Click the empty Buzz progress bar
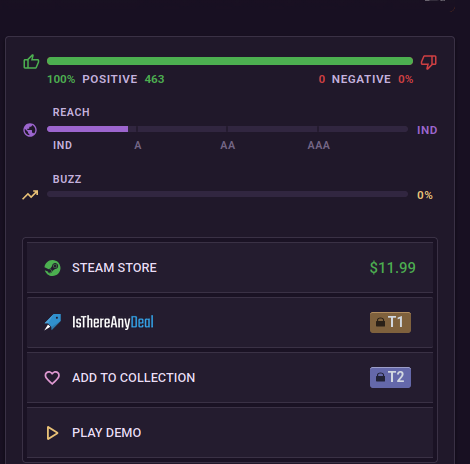Viewport: 470px width, 464px height. (x=227, y=194)
